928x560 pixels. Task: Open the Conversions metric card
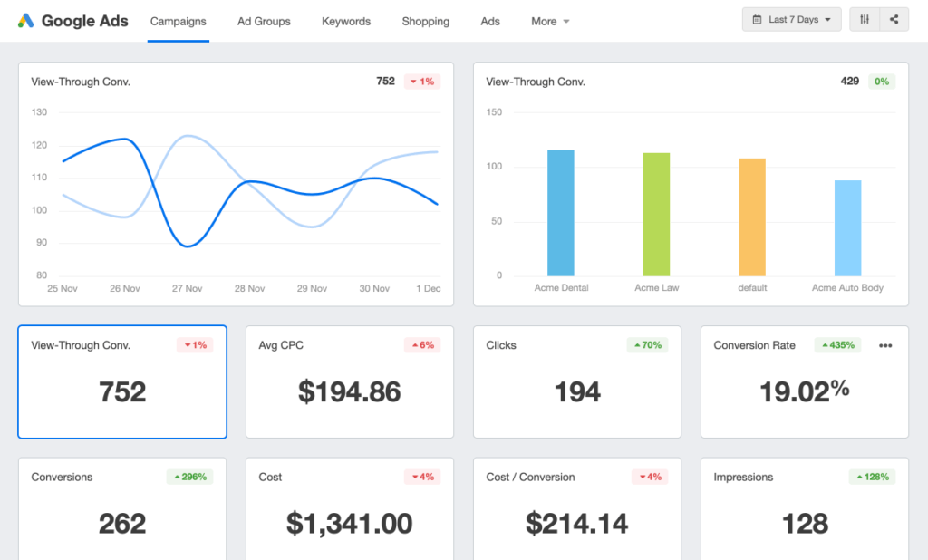[122, 507]
